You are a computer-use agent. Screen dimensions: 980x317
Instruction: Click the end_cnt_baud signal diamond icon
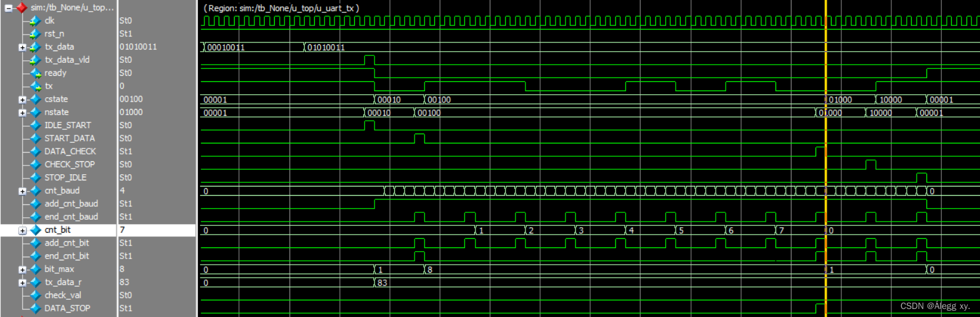coord(35,217)
